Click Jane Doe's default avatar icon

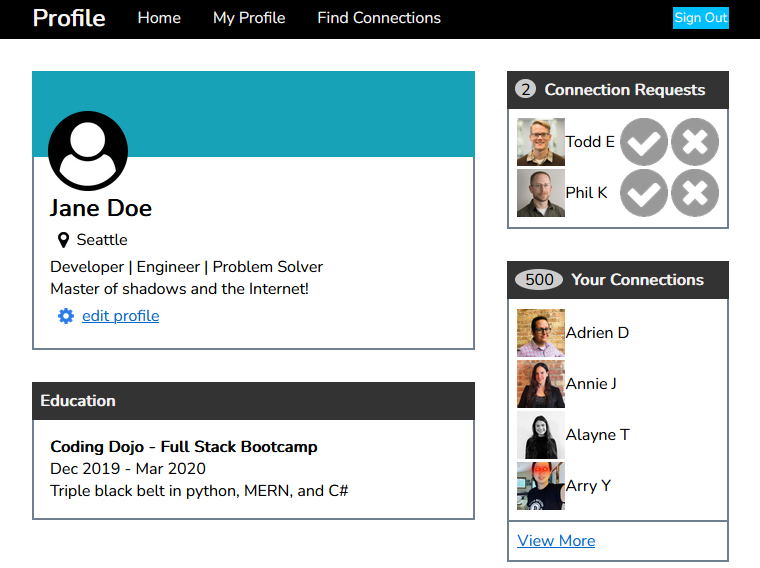[88, 151]
